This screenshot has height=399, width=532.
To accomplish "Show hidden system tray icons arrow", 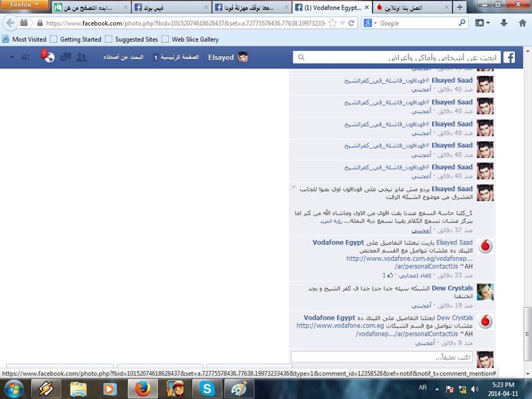I will point(437,390).
